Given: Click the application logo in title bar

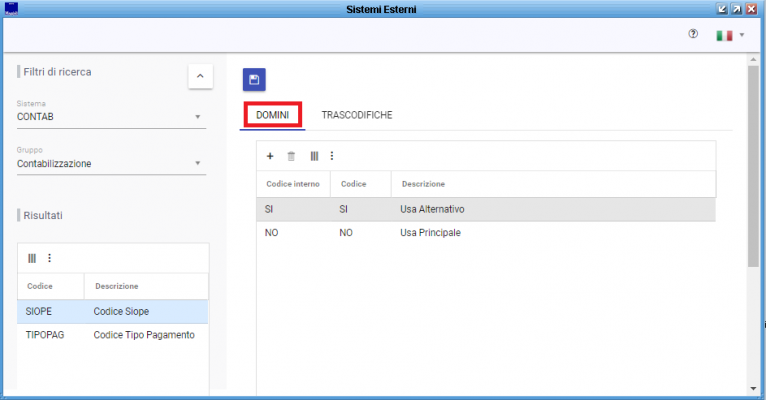Looking at the screenshot, I should point(11,9).
